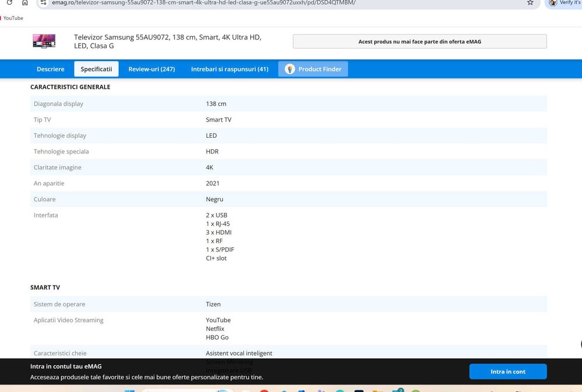Screen dimensions: 582x392
Task: Click the Acceseaza produsele tale favorite banner text
Action: (147, 377)
